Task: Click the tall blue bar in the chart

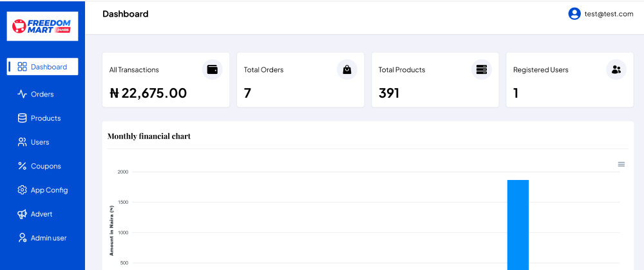Action: [x=518, y=225]
